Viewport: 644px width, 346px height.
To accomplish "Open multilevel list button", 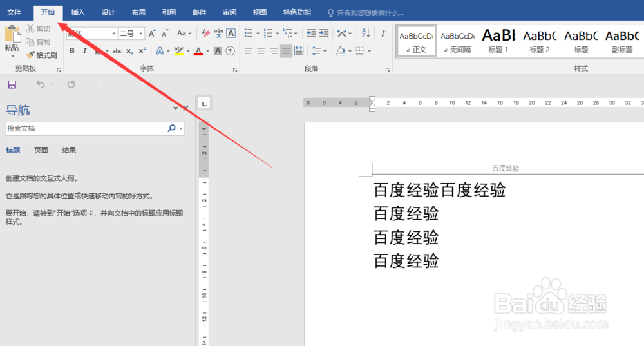I will tap(287, 33).
